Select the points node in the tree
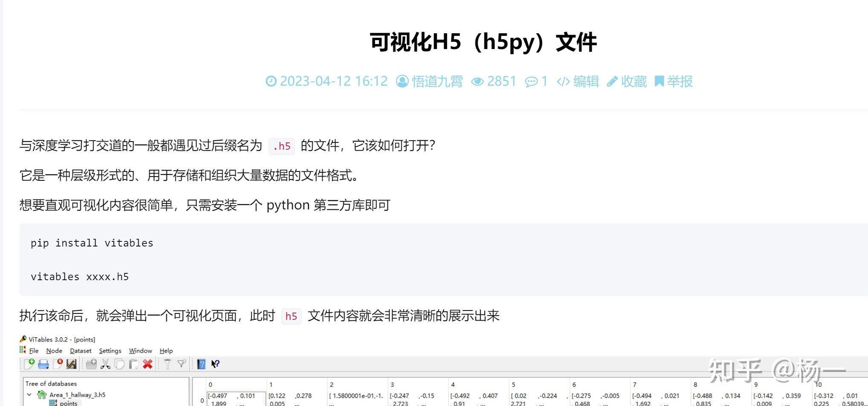Image resolution: width=868 pixels, height=406 pixels. pyautogui.click(x=68, y=403)
